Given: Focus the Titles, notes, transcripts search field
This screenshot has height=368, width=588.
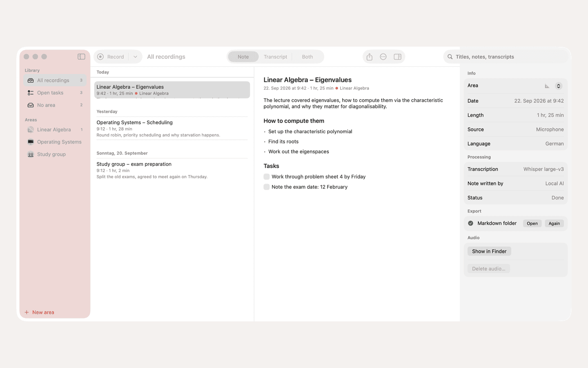Looking at the screenshot, I should (506, 57).
